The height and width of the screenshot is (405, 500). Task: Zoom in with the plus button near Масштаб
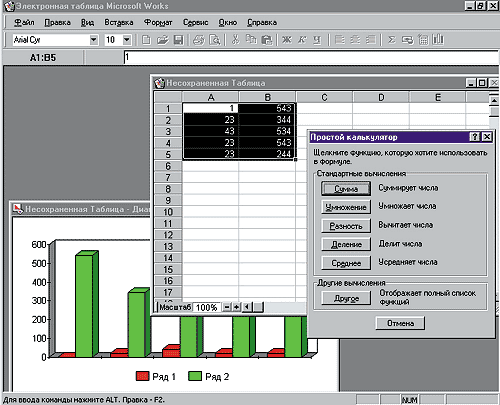(236, 307)
